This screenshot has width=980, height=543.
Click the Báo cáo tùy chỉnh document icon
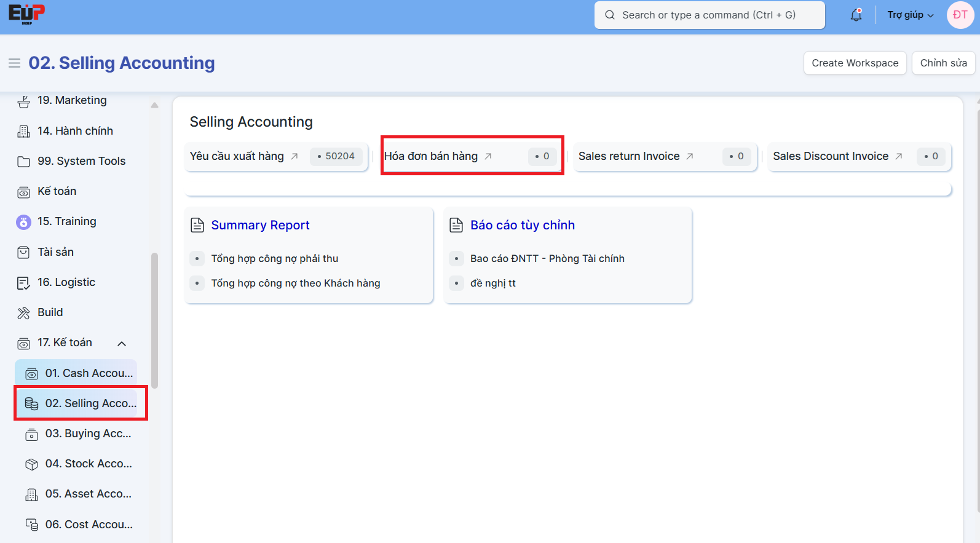[456, 225]
